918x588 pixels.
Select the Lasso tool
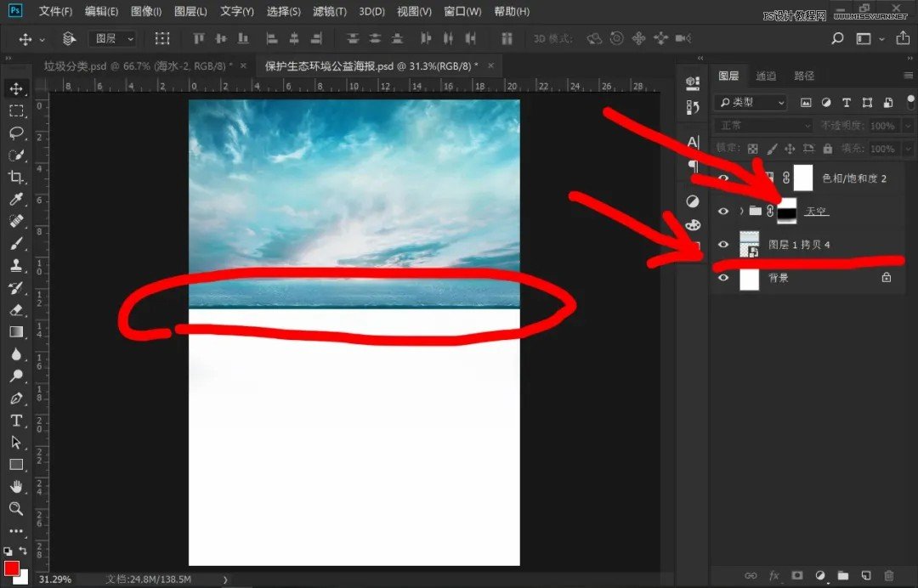(x=17, y=133)
